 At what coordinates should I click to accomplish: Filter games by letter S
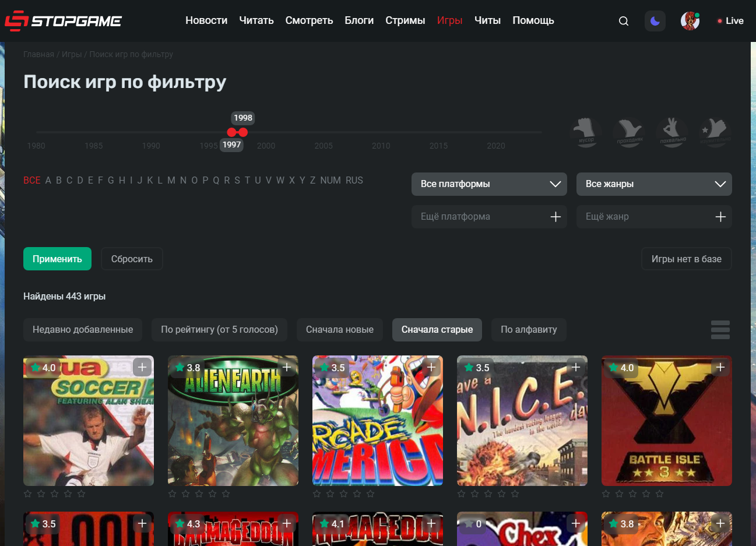pos(237,181)
